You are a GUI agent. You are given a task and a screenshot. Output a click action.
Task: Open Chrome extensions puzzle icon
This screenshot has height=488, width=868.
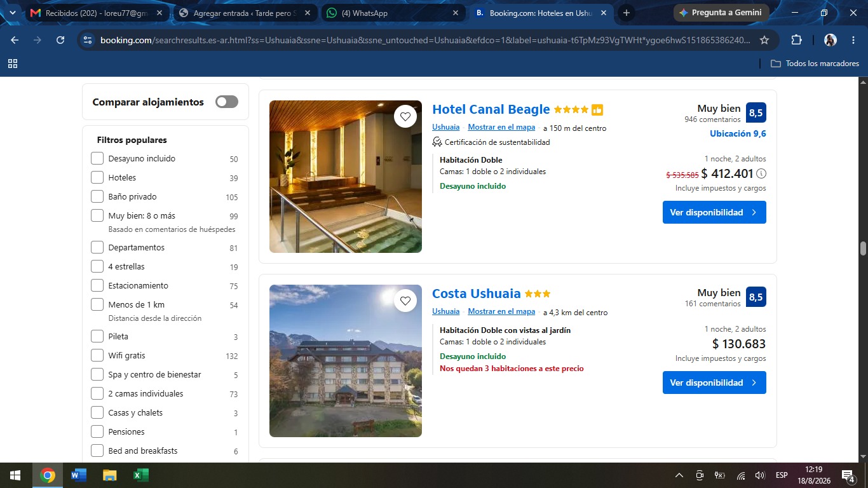pos(796,40)
